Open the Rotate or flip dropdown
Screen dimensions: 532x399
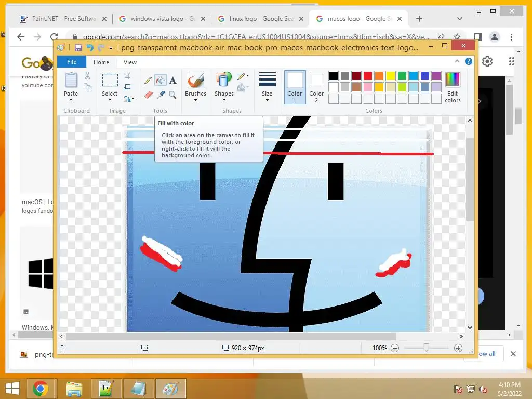coord(129,99)
